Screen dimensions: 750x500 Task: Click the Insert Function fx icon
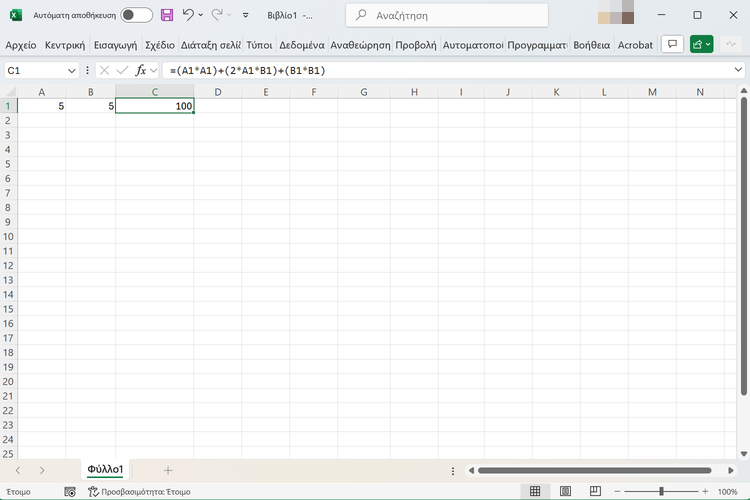click(x=141, y=70)
